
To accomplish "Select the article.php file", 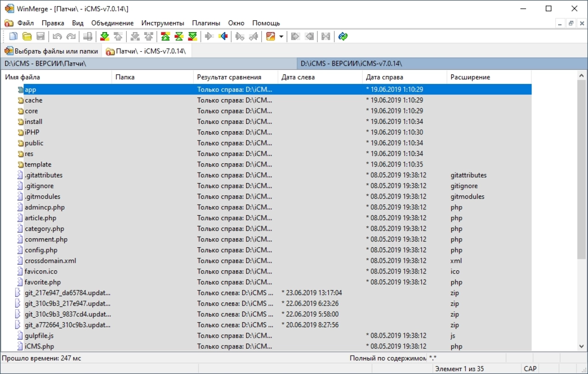I will [266, 218].
